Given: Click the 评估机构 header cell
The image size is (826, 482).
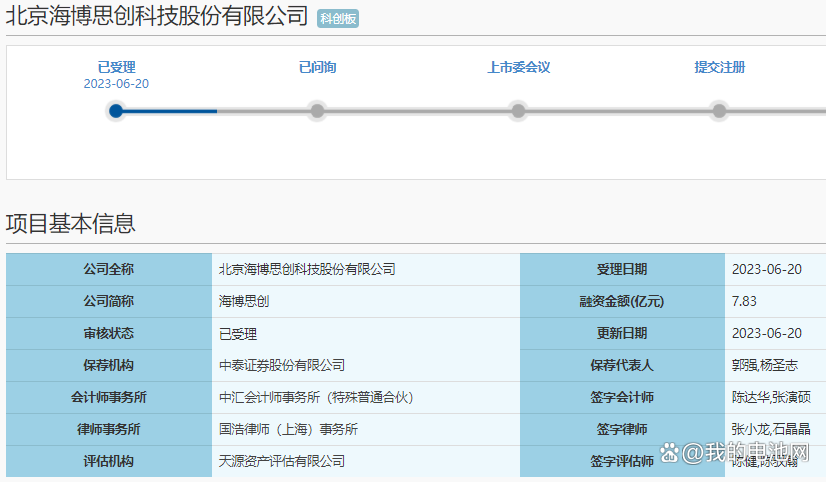Looking at the screenshot, I should point(109,461).
